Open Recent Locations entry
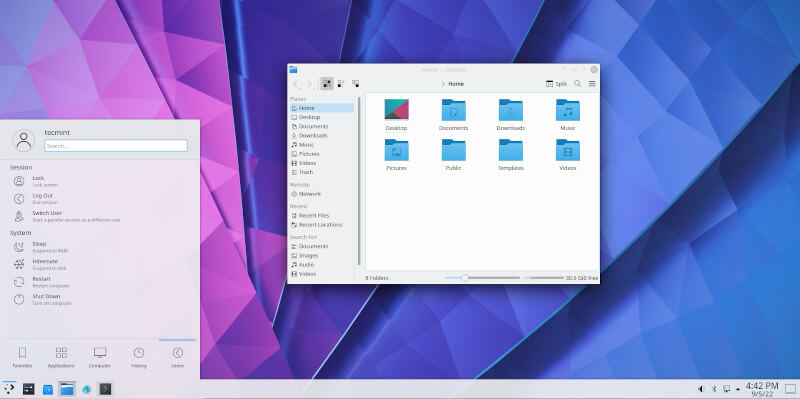Image resolution: width=800 pixels, height=399 pixels. click(x=321, y=225)
